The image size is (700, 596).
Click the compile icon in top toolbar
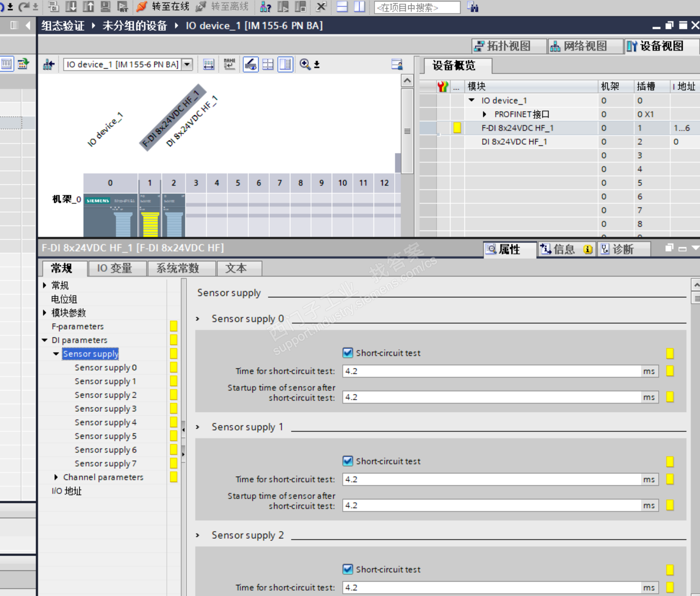click(x=53, y=7)
